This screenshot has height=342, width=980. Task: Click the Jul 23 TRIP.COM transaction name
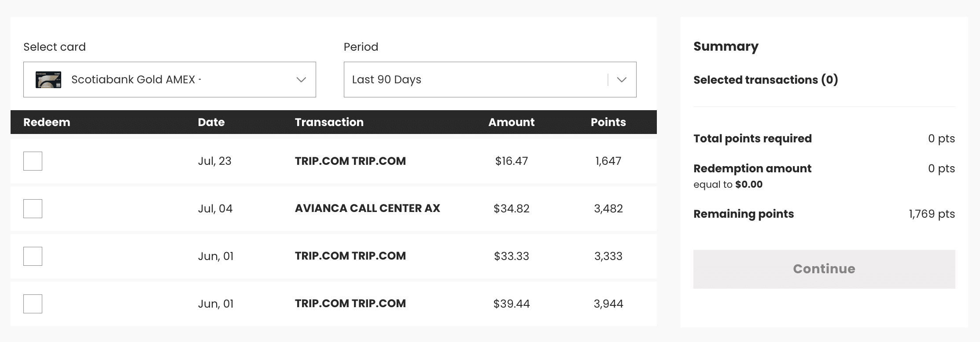[350, 161]
